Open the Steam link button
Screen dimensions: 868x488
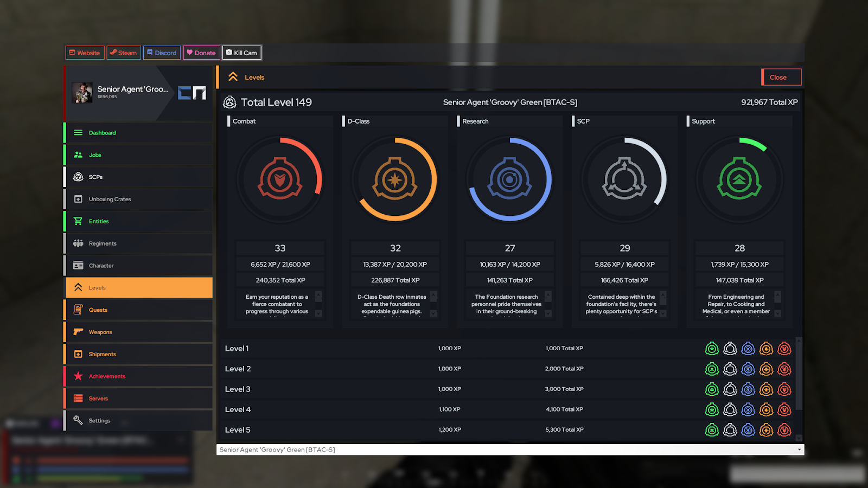(124, 53)
